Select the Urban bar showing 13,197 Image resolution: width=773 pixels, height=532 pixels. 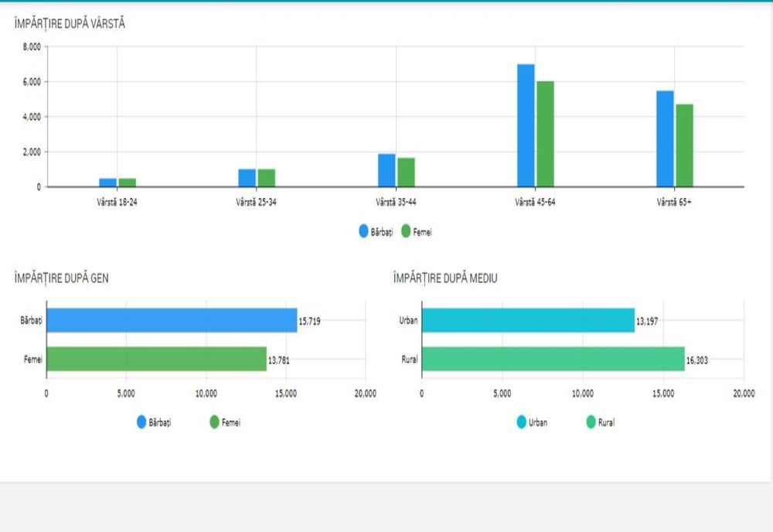[x=528, y=320]
